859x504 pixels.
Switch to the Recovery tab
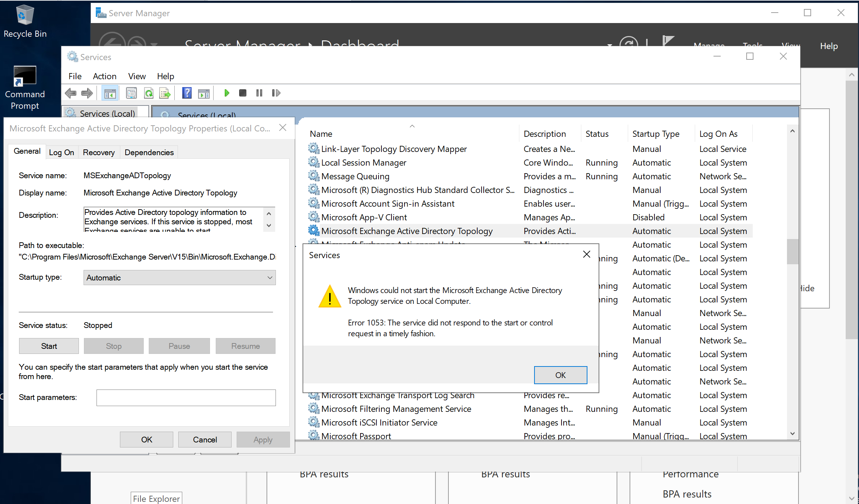tap(99, 152)
